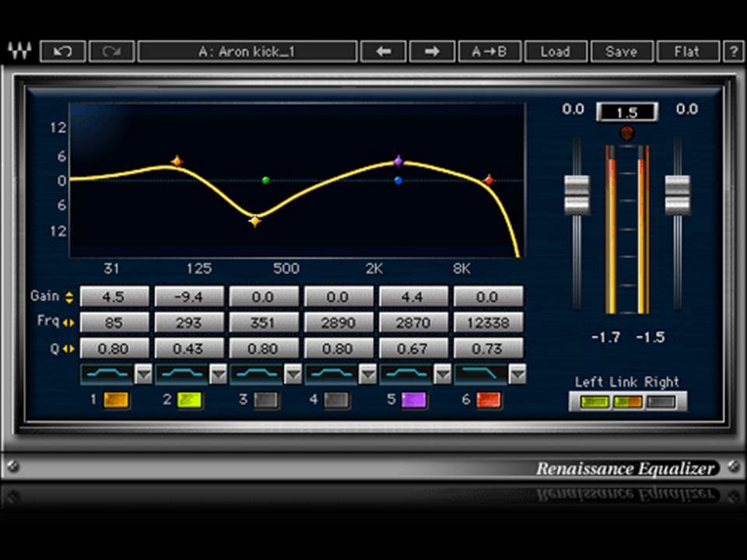Click the Gain up/down arrows icon
Viewport: 747px width, 560px height.
(69, 297)
